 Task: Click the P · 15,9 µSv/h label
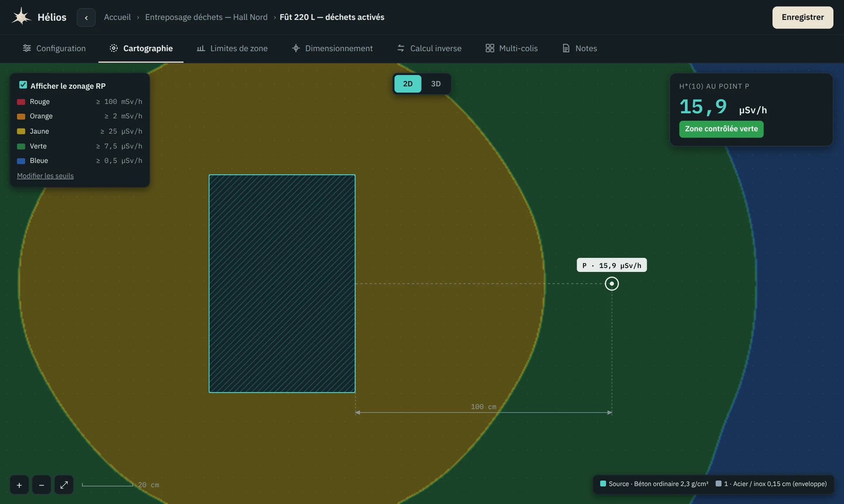tap(612, 265)
